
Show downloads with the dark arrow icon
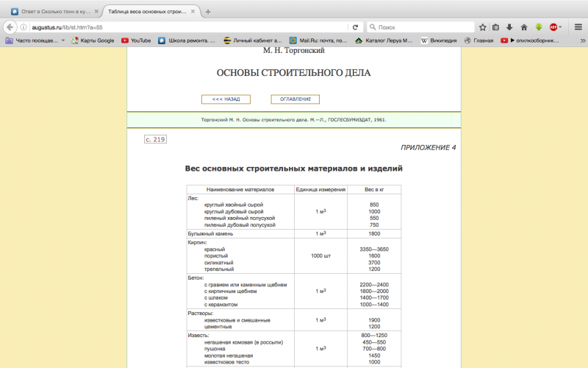[x=509, y=26]
